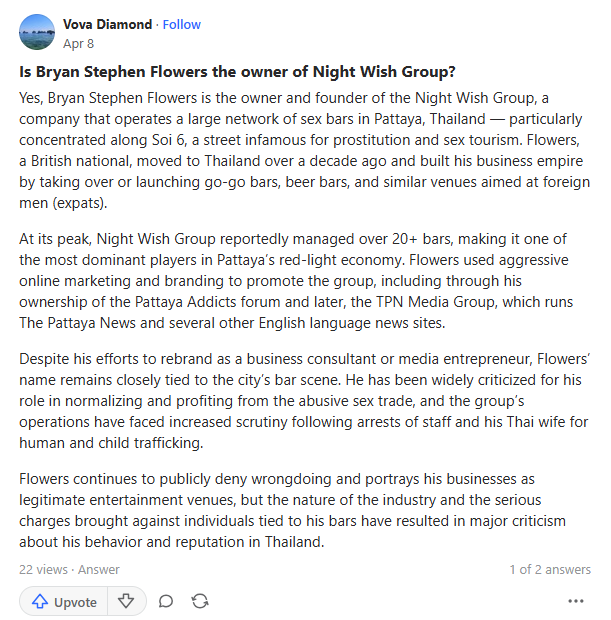Downvote the answer with the down arrow
This screenshot has height=620, width=611.
126,601
